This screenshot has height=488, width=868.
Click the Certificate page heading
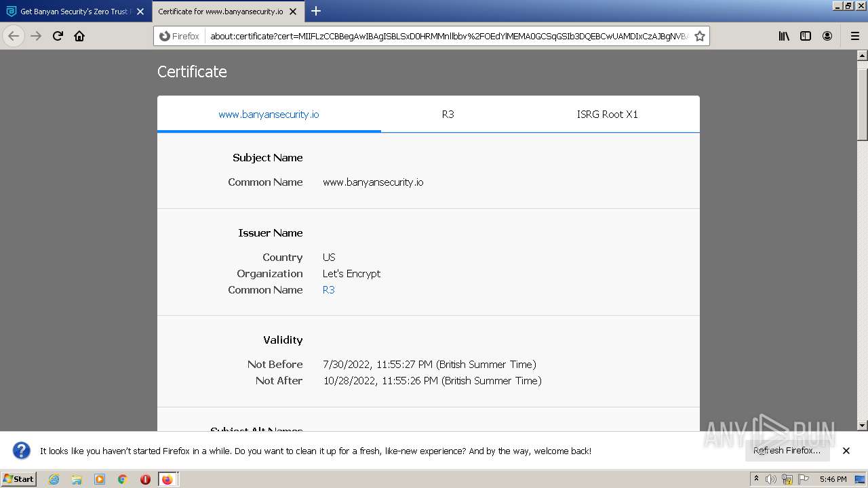192,72
